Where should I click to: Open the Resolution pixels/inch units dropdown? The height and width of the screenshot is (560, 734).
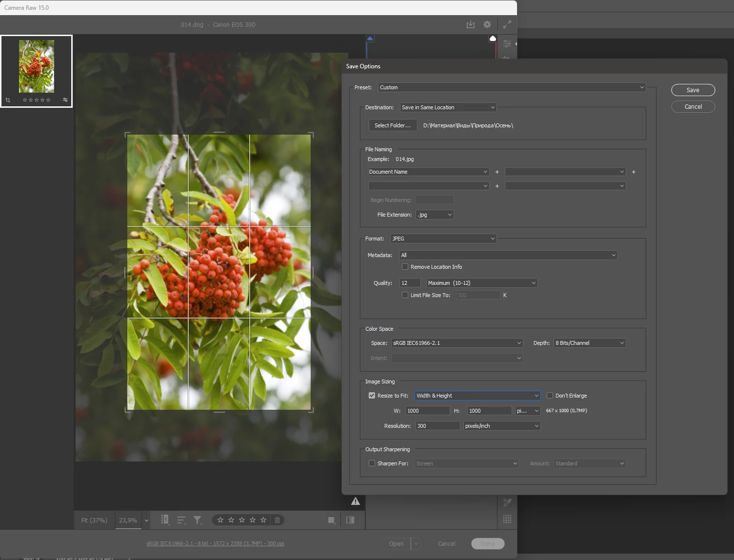coord(502,426)
